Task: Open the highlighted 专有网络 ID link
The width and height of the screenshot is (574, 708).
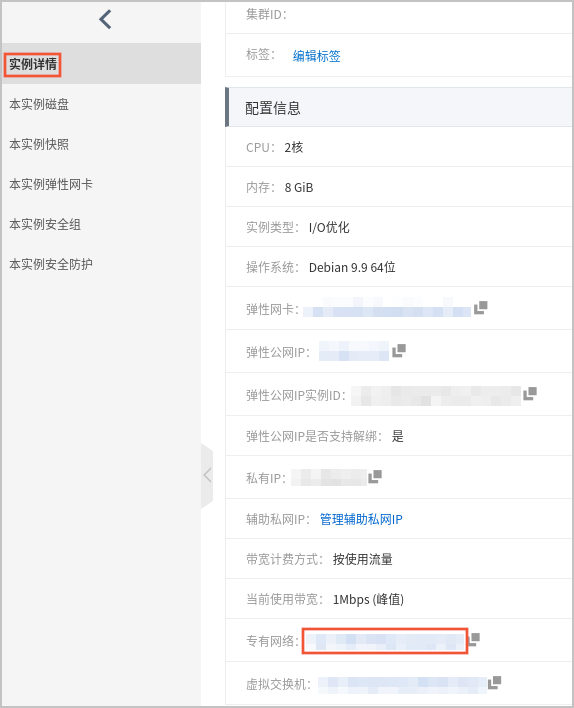Action: [x=385, y=641]
